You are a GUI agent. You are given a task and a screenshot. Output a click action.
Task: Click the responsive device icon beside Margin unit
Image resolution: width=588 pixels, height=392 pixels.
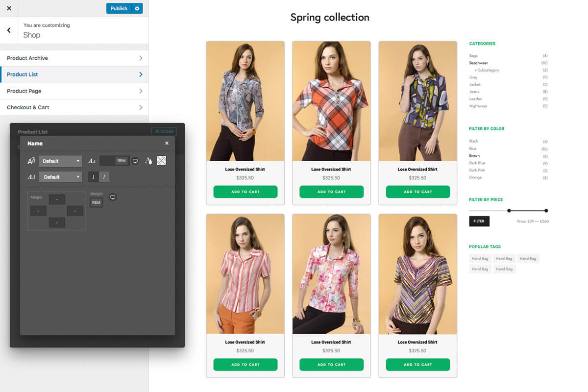coord(113,197)
